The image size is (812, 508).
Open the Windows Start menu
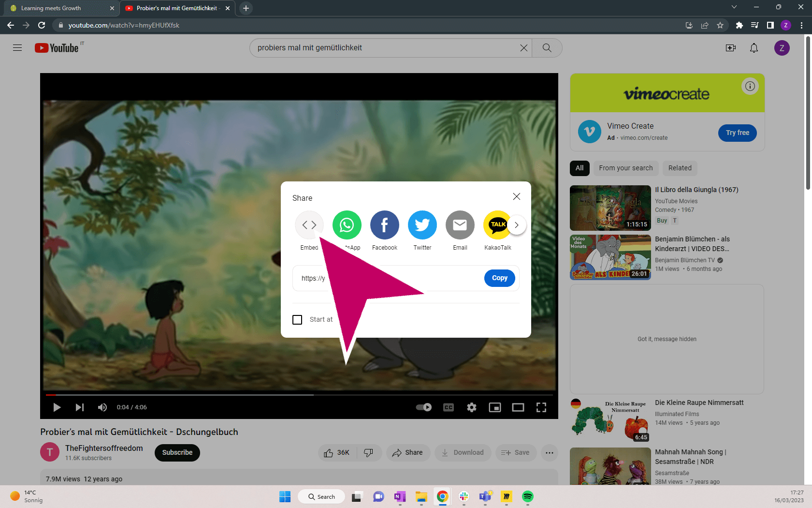coord(285,496)
